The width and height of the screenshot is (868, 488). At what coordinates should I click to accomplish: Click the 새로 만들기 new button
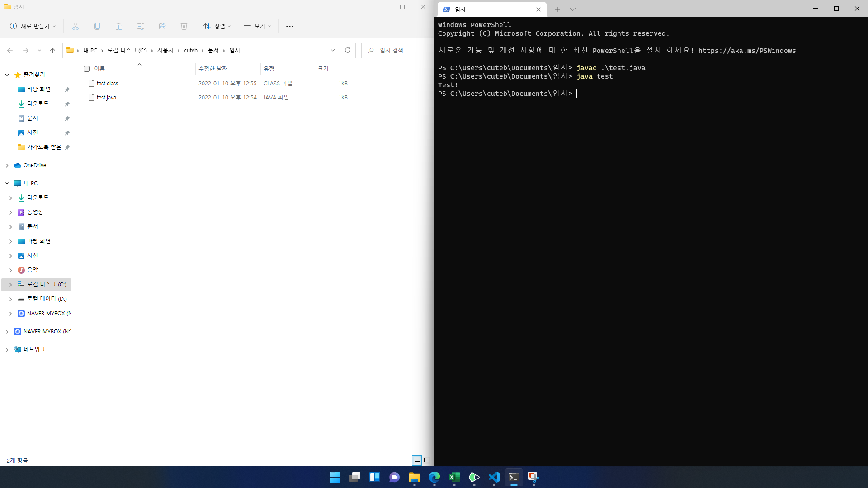[33, 26]
